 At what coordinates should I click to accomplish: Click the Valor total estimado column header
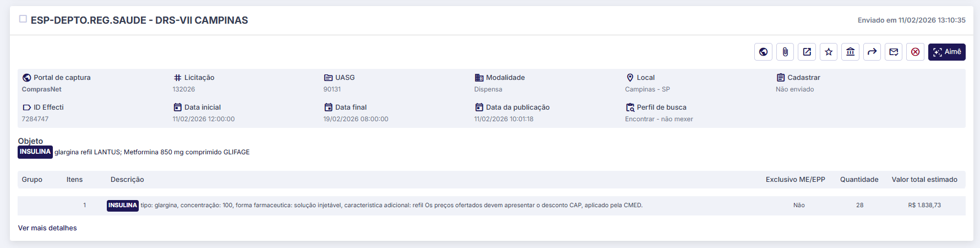click(924, 180)
